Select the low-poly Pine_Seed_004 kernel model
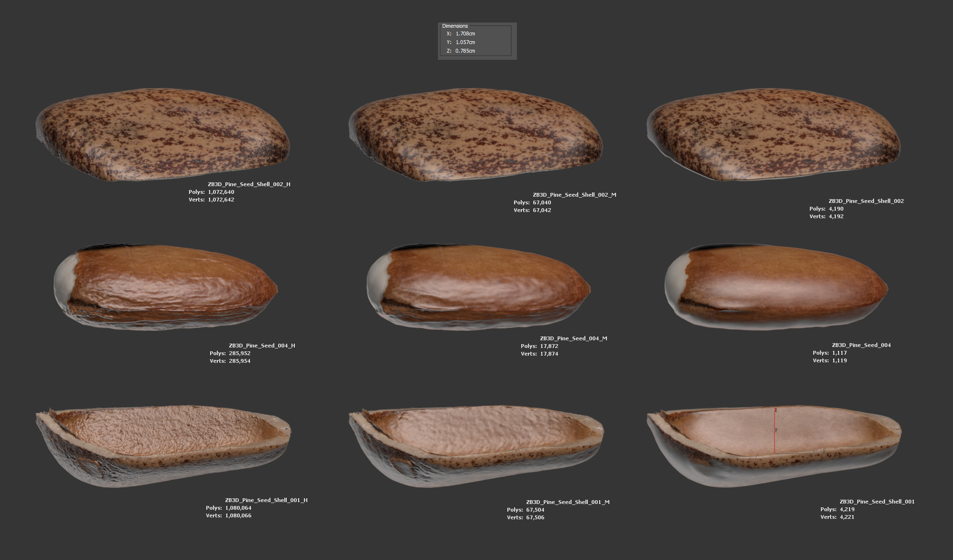Image resolution: width=953 pixels, height=560 pixels. click(775, 287)
